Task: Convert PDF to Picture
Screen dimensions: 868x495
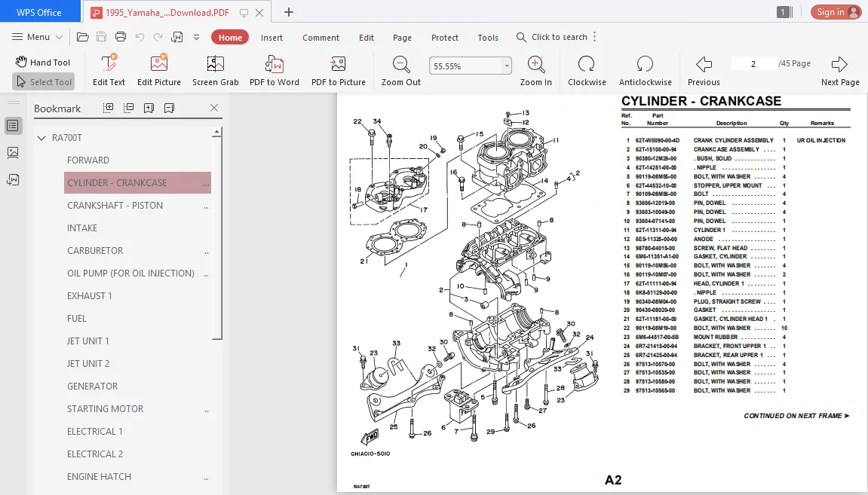Action: pyautogui.click(x=339, y=70)
